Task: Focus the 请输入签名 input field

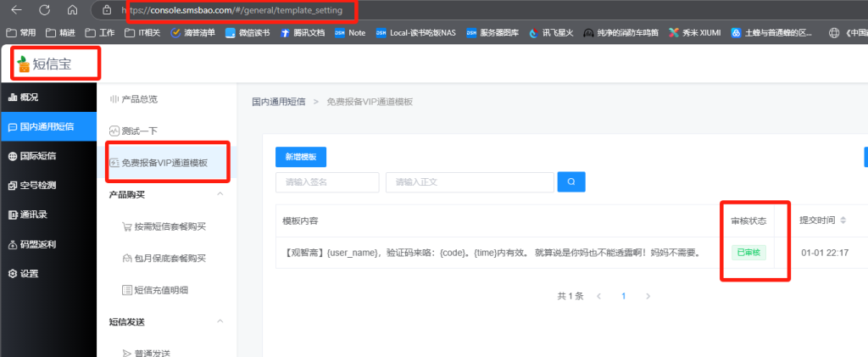Action: (327, 181)
